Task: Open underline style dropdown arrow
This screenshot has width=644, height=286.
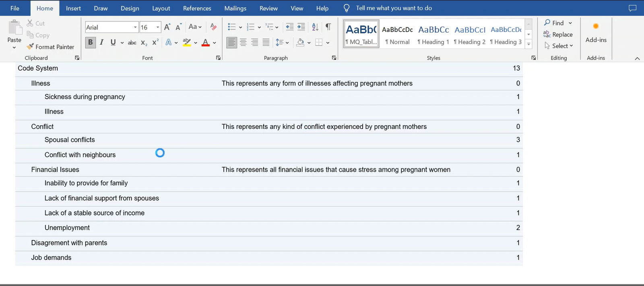Action: [x=122, y=43]
